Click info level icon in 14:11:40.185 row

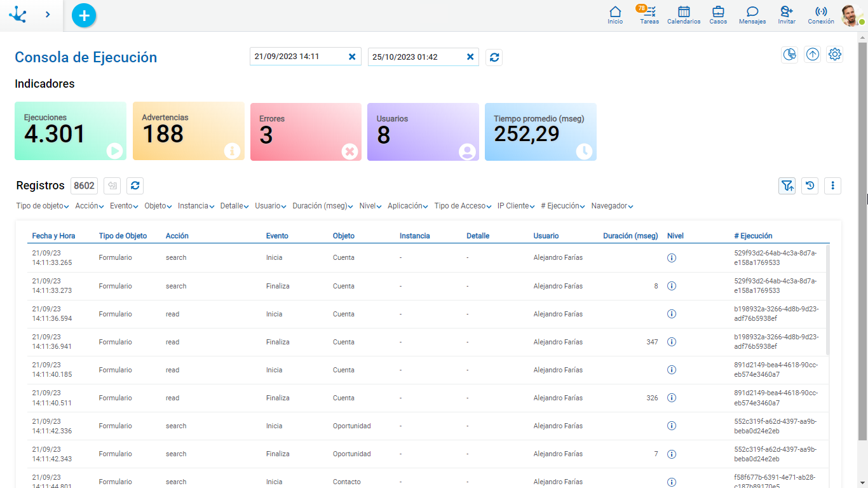(x=672, y=370)
